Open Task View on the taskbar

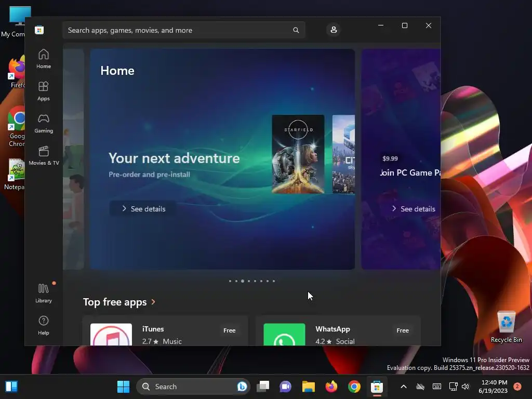pos(263,387)
